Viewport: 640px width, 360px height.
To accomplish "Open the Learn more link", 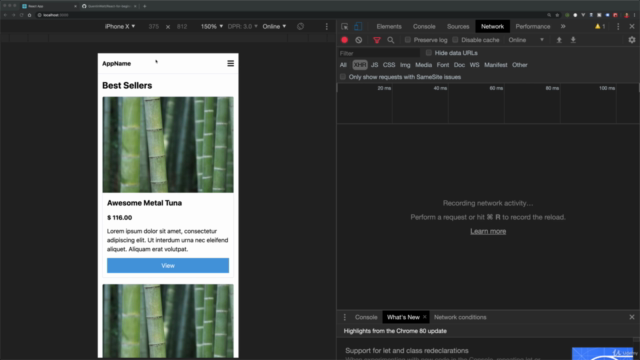I will point(488,231).
